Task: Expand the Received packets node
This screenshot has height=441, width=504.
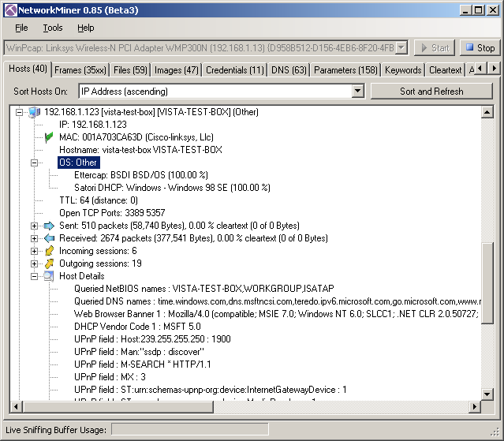Action: tap(35, 238)
